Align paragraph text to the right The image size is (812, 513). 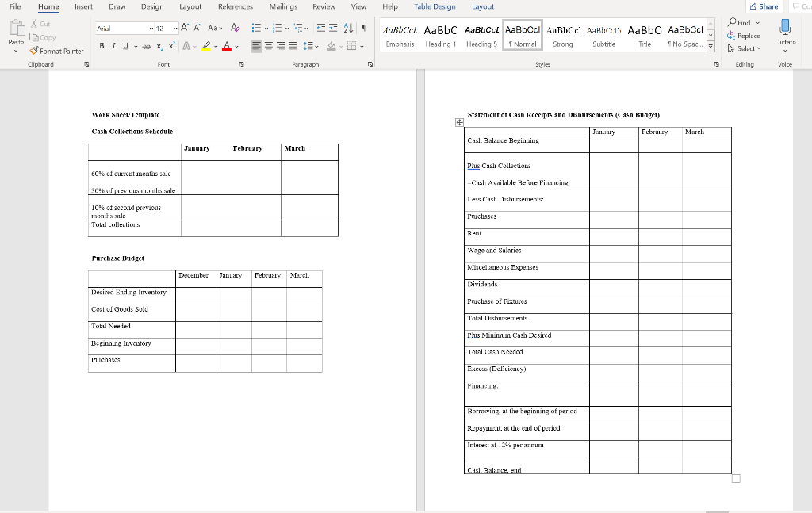(x=280, y=46)
